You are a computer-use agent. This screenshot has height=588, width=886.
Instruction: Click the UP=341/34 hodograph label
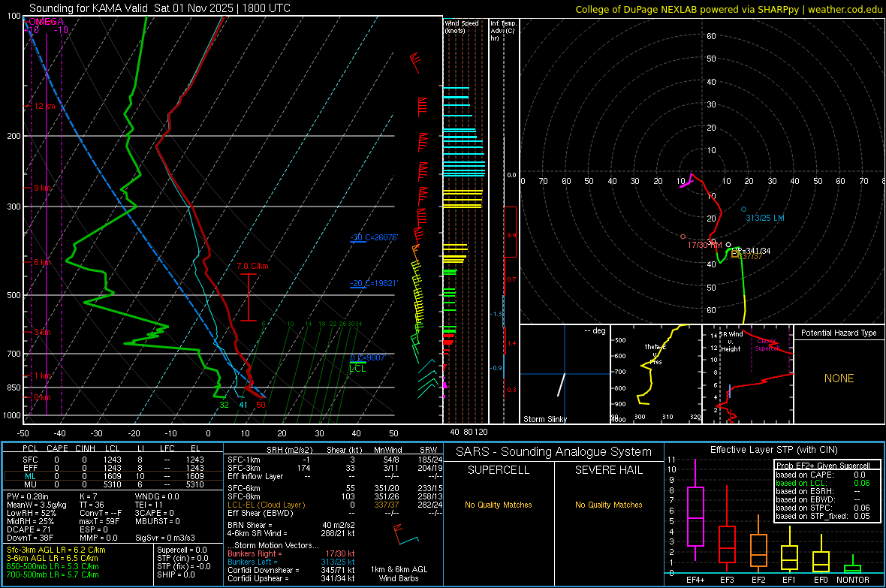coord(751,251)
